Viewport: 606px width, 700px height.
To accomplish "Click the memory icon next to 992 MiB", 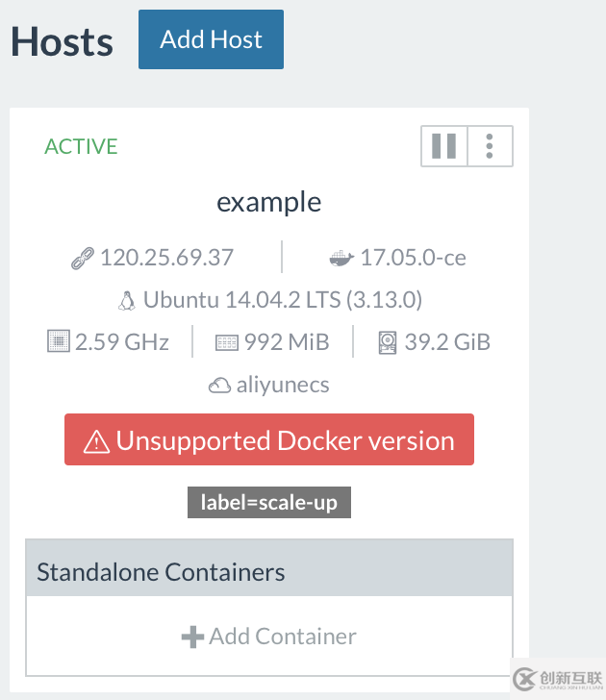I will [x=226, y=342].
